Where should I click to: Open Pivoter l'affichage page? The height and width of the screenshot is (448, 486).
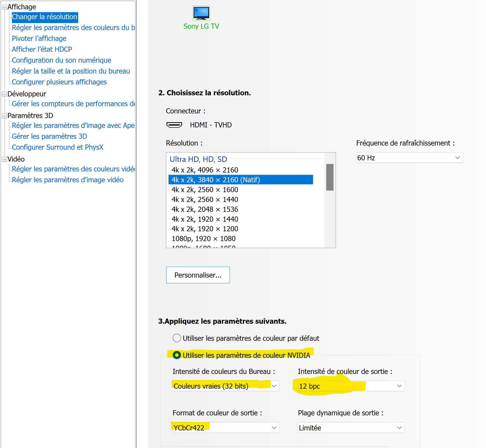[39, 39]
